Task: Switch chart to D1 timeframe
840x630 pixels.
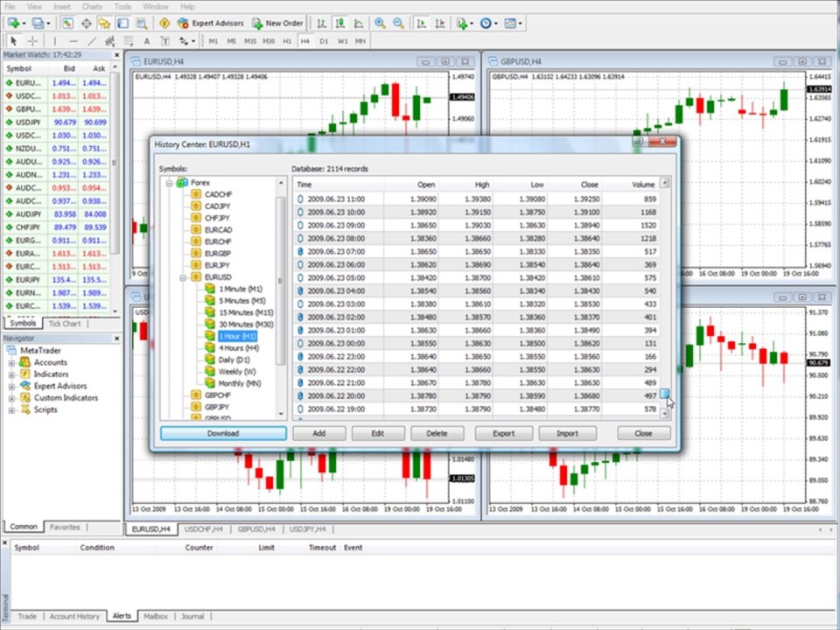Action: click(x=324, y=41)
